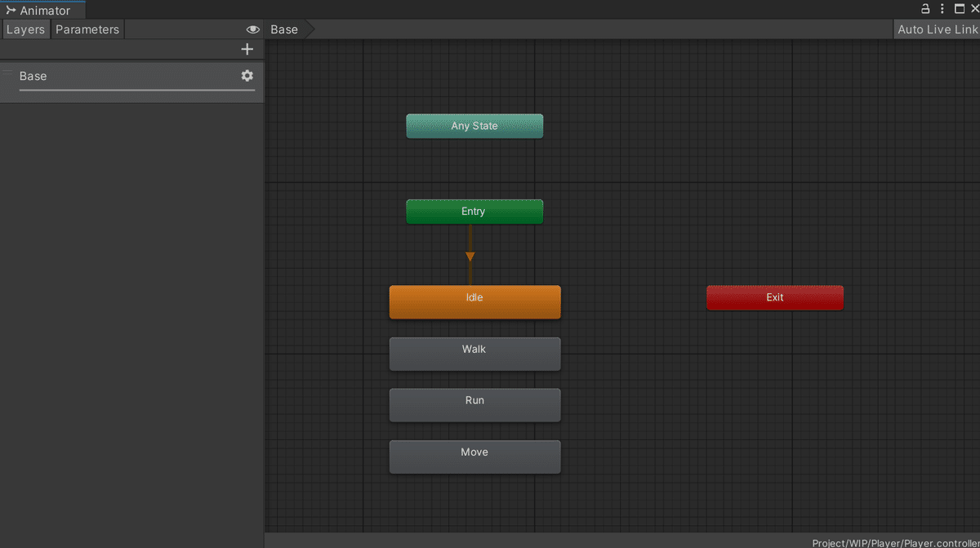This screenshot has width=980, height=548.
Task: Click the Base layer drag handle
Action: [x=7, y=74]
